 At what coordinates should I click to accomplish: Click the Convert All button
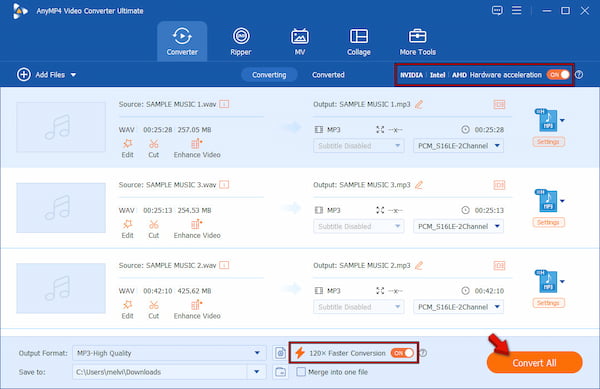535,363
